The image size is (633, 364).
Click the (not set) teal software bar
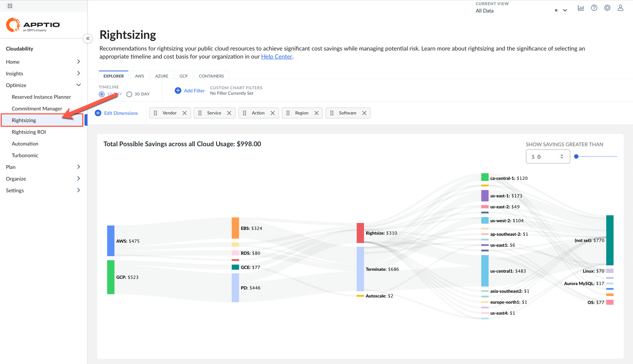click(610, 240)
